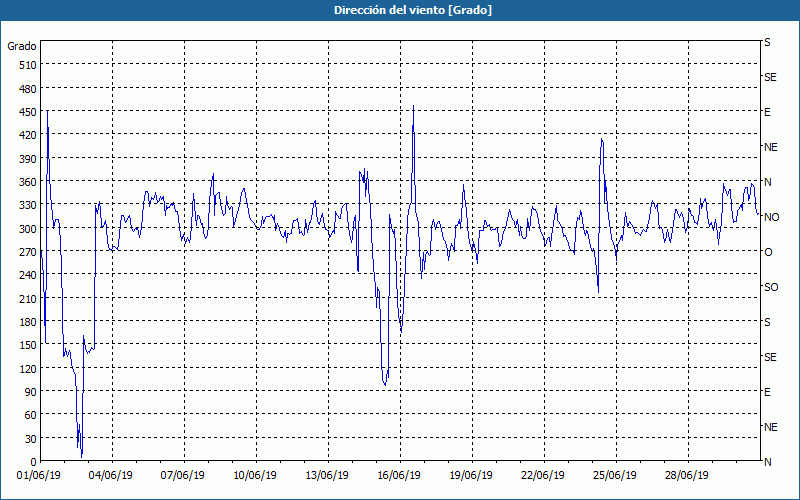Image resolution: width=800 pixels, height=500 pixels.
Task: Select the "150" y-axis value
Action: tap(28, 345)
